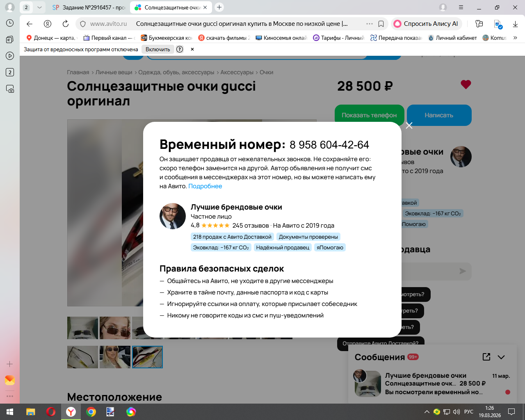
Task: Open the history clock icon in sidebar
Action: 10,23
